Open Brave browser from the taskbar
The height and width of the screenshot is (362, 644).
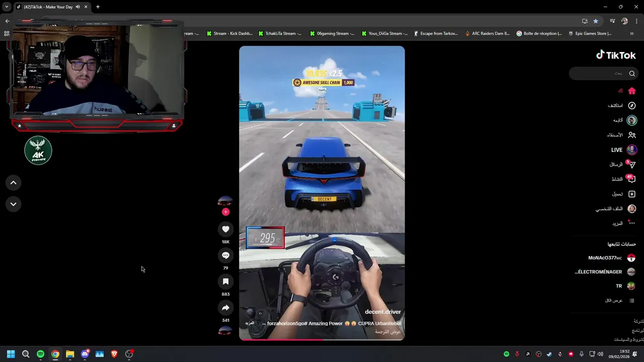tap(114, 354)
